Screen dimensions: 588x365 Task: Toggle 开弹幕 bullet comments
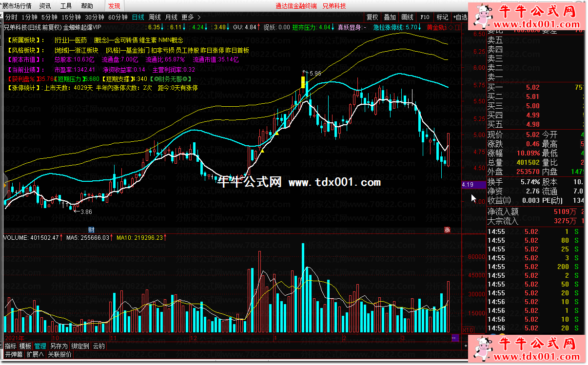(x=14, y=354)
